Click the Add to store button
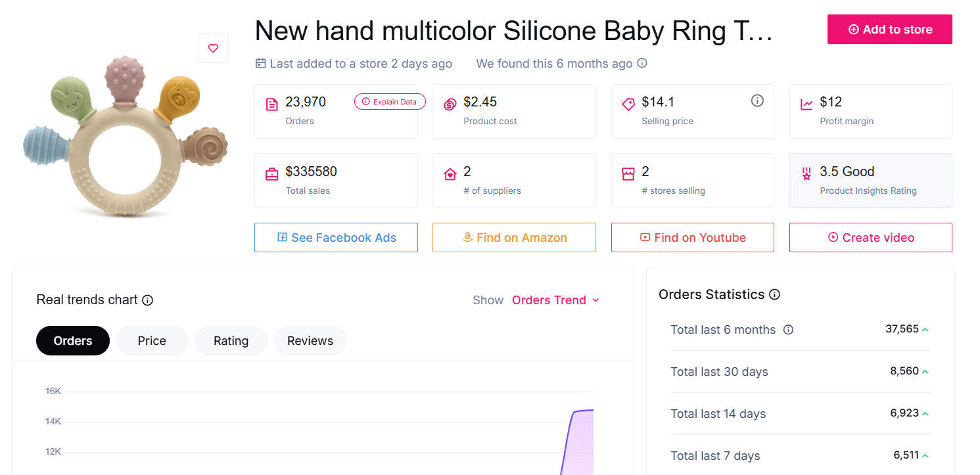980x475 pixels. (889, 29)
